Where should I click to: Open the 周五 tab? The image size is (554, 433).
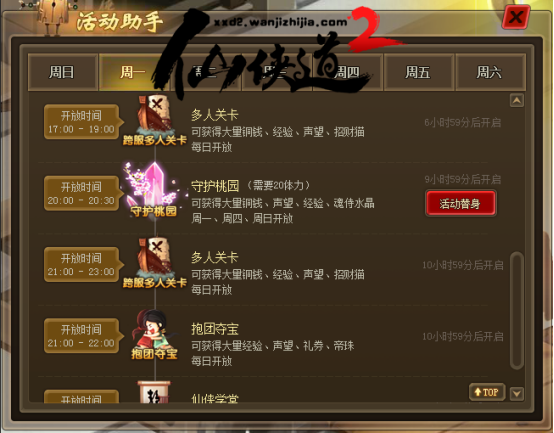[418, 72]
